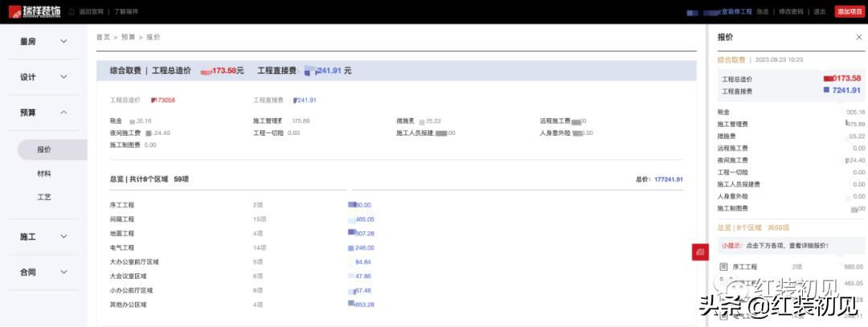The height and width of the screenshot is (327, 868).
Task: Close the 报价 side panel
Action: tap(858, 37)
